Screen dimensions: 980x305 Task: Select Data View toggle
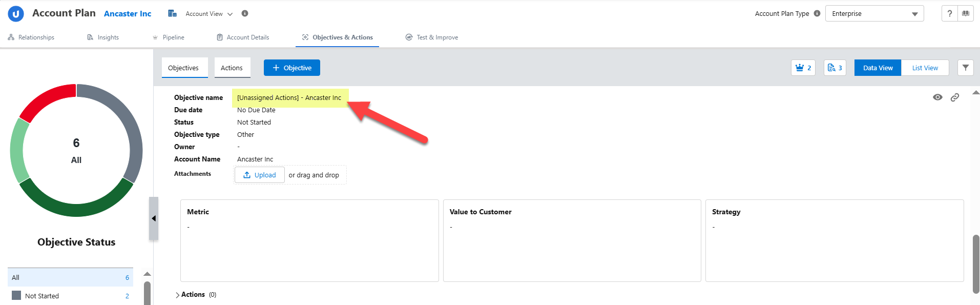tap(878, 68)
